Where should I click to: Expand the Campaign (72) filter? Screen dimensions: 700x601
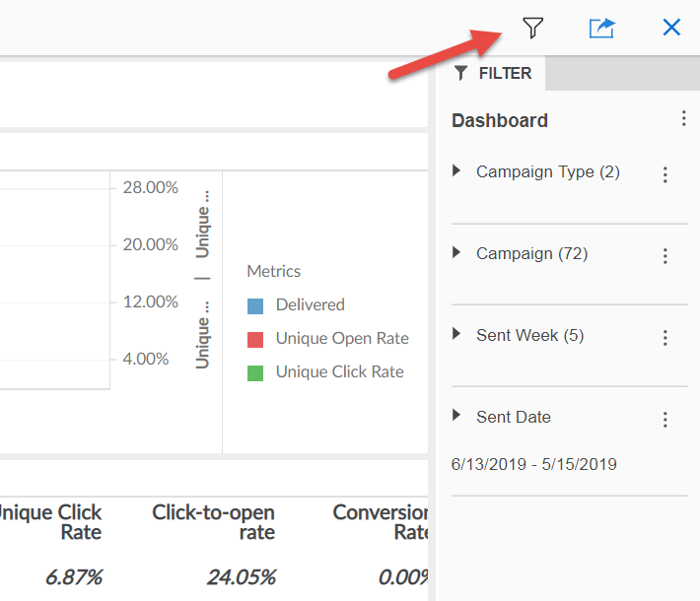pyautogui.click(x=456, y=253)
